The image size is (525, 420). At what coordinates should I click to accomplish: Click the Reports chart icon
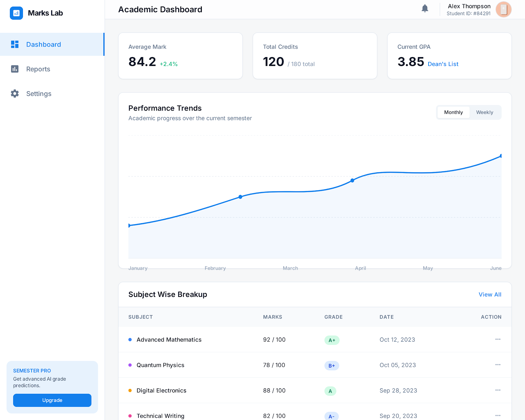[15, 69]
